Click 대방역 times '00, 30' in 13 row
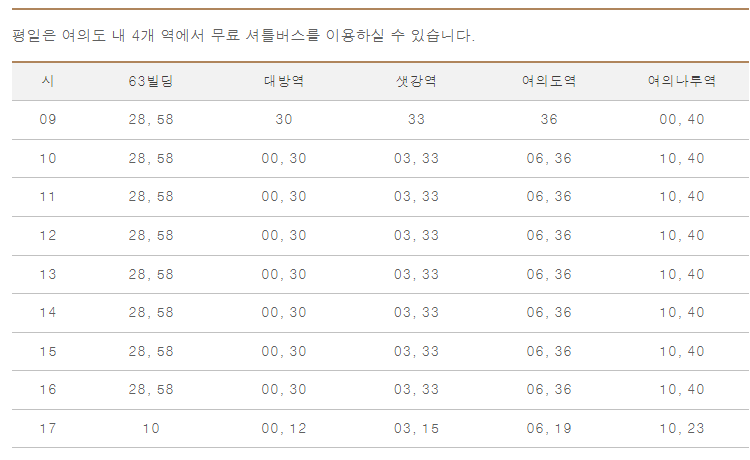 click(x=284, y=274)
